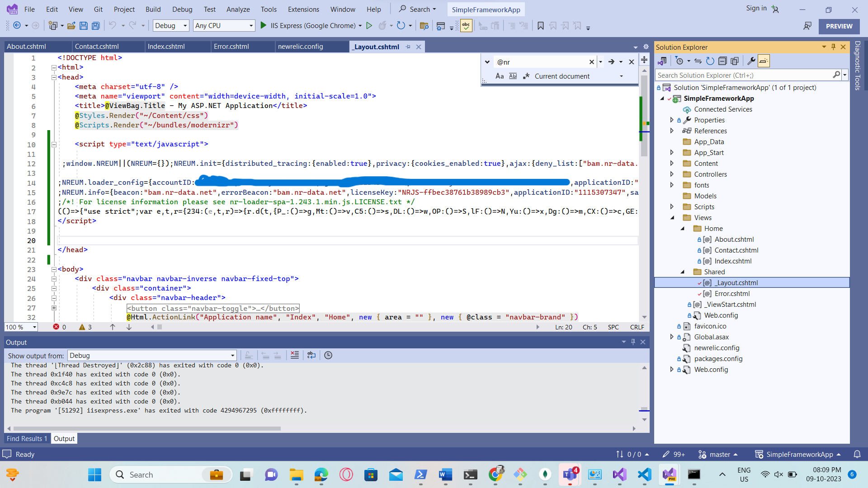
Task: Expand the Controllers folder in Solution Explorer
Action: (x=672, y=174)
